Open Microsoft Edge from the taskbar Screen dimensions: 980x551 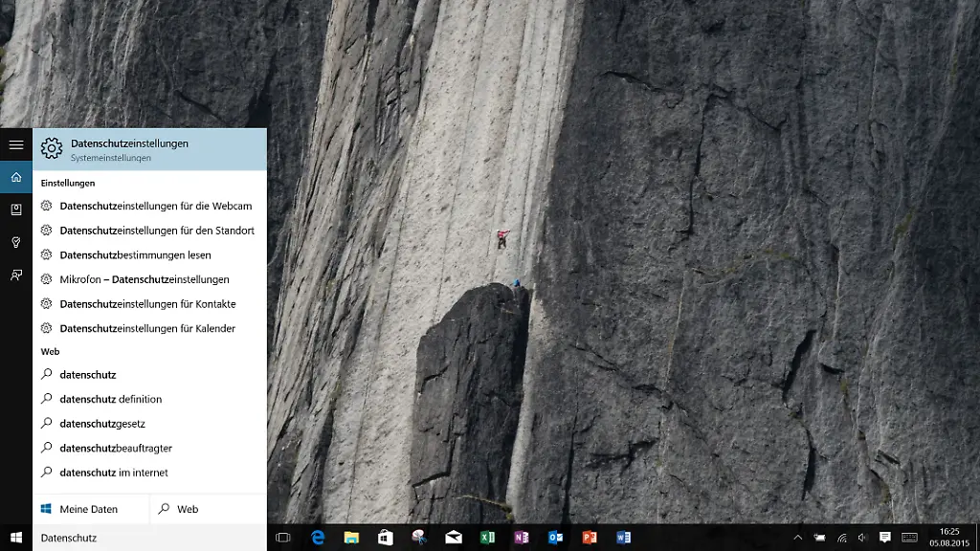pyautogui.click(x=316, y=538)
